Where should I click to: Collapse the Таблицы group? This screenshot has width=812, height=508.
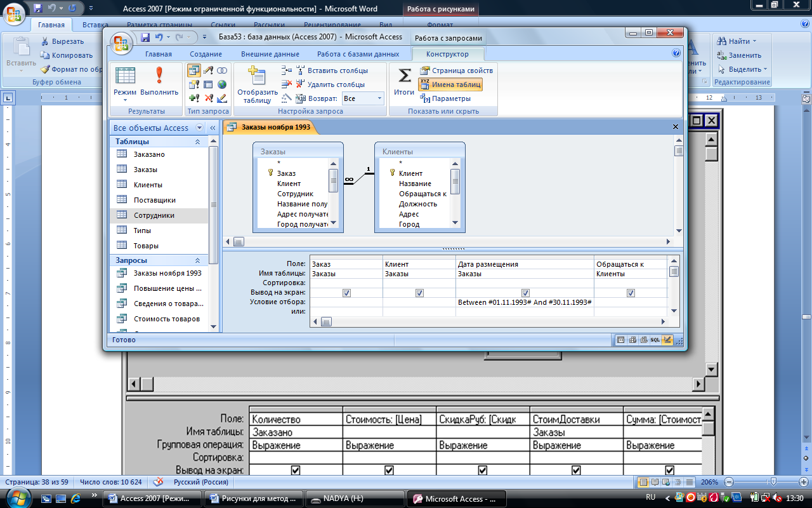[x=197, y=142]
